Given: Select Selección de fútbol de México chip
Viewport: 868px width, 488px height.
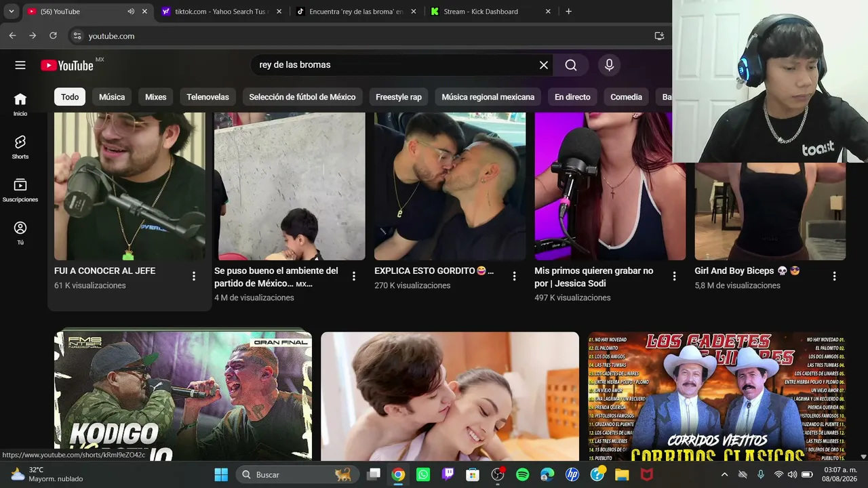Looking at the screenshot, I should point(302,97).
